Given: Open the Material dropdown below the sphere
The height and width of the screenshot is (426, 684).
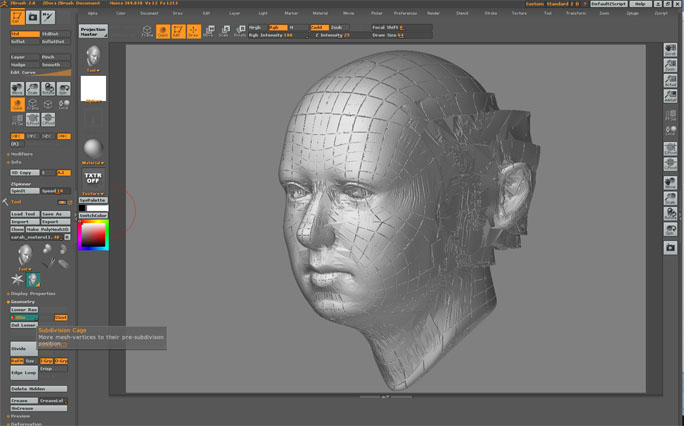Looking at the screenshot, I should tap(93, 163).
